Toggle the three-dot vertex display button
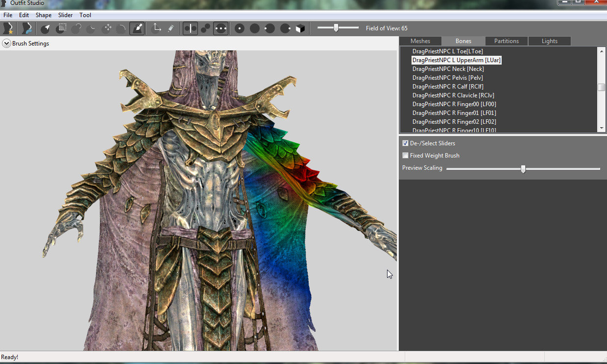 click(220, 28)
